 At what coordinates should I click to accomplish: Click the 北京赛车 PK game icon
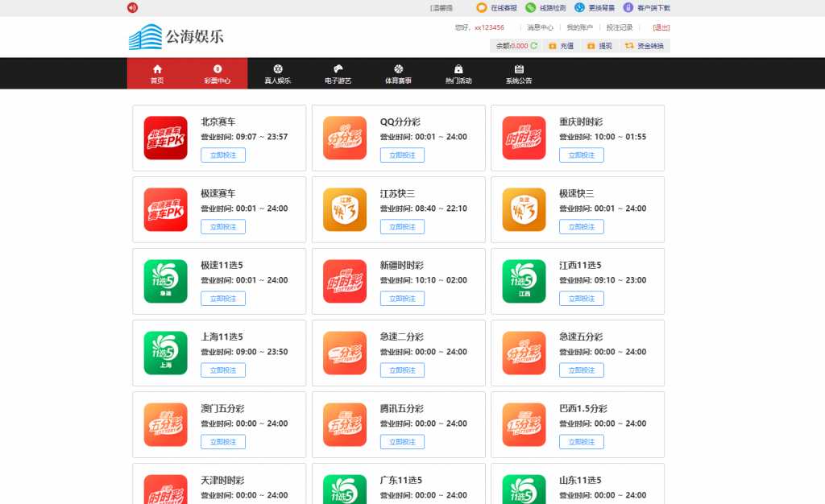[166, 138]
